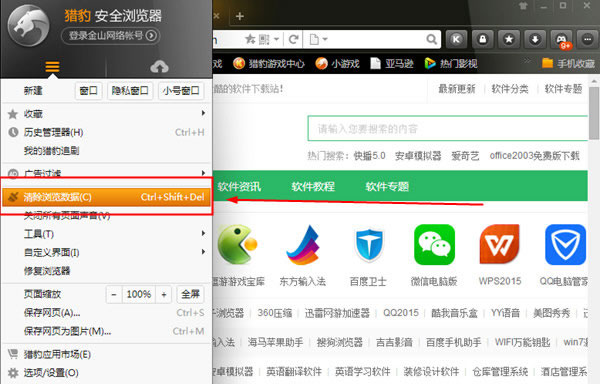
Task: Open the dropdown arrow beside bookmark star
Action: click(276, 39)
